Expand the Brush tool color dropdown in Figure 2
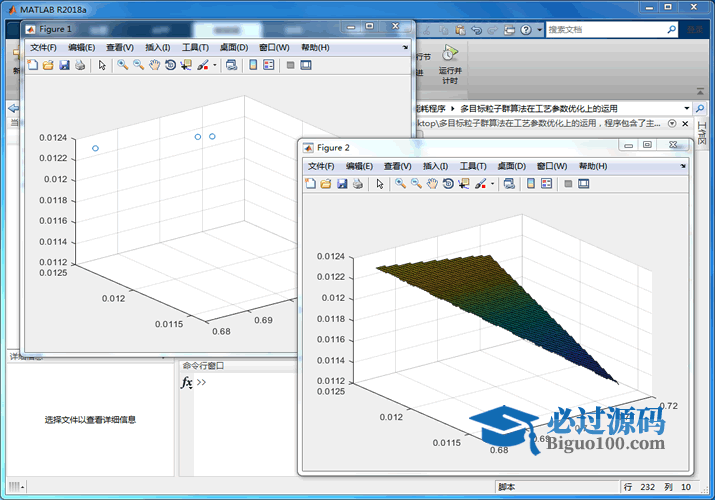 [493, 184]
